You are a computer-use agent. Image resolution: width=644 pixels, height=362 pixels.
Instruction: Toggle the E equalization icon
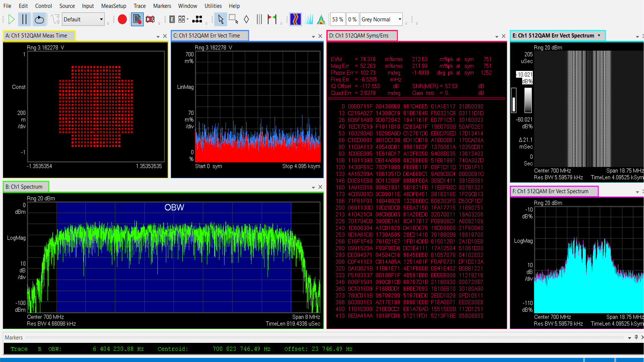[x=172, y=18]
